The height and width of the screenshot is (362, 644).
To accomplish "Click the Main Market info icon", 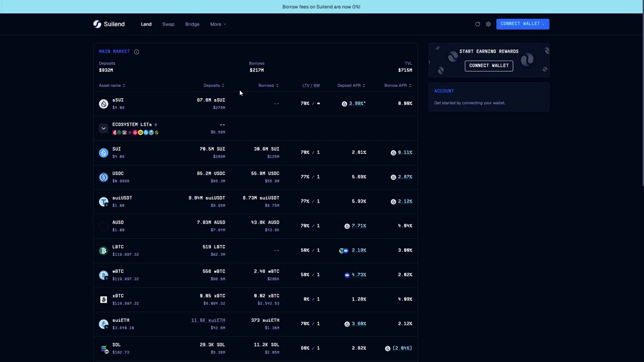I will [136, 52].
